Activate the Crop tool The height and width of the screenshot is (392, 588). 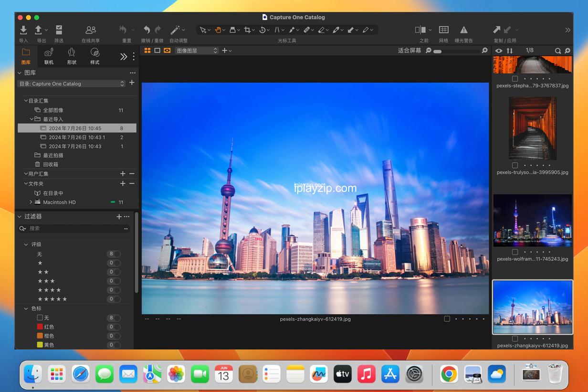coord(248,30)
